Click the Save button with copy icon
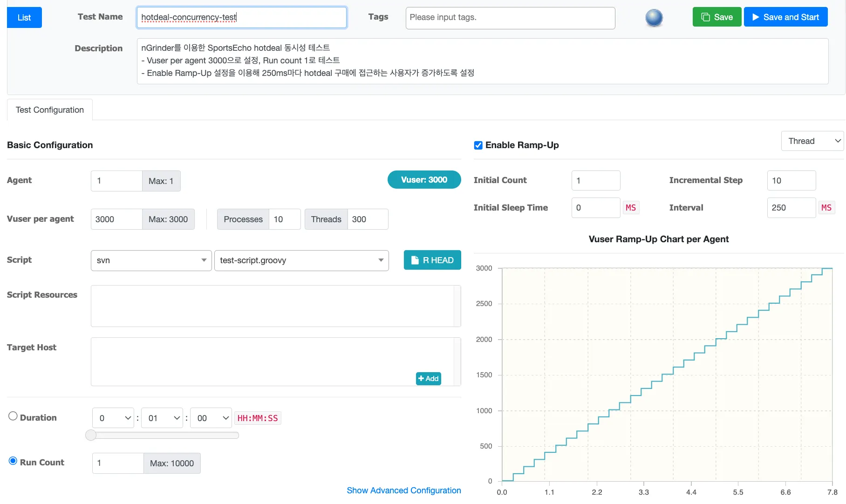The image size is (846, 504). (716, 17)
